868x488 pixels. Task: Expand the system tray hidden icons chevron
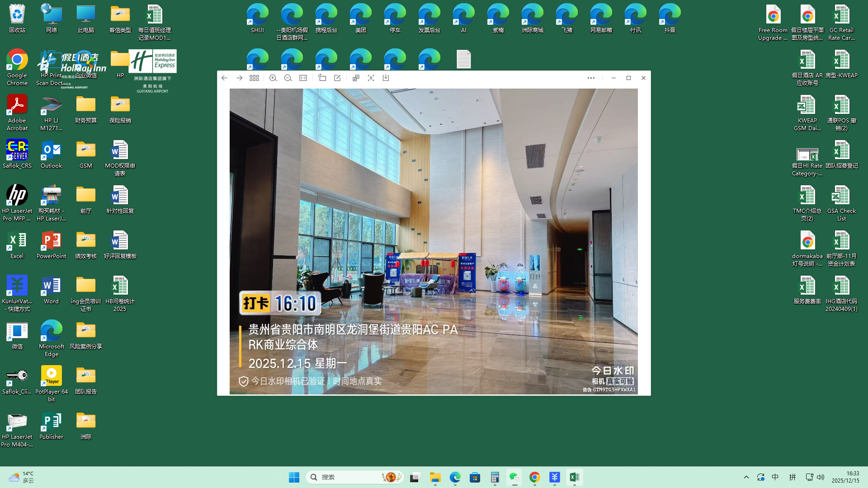click(x=746, y=477)
